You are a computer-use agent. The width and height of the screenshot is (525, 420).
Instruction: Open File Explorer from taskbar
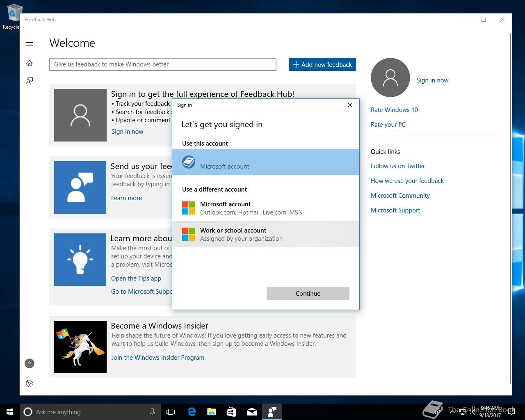click(x=212, y=412)
